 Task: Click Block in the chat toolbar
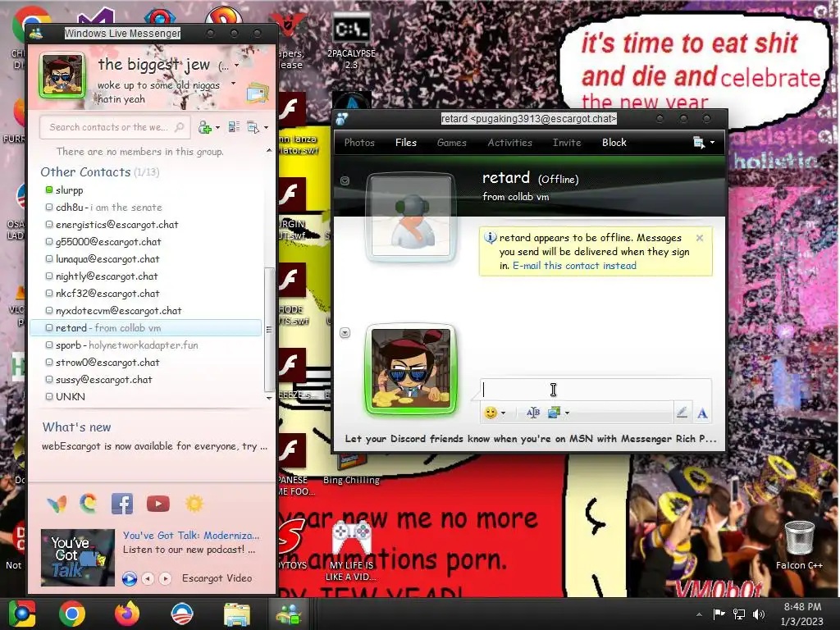[614, 143]
